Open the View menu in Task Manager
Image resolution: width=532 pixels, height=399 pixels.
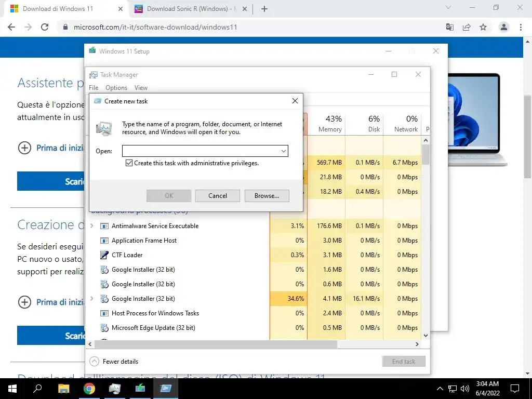141,87
